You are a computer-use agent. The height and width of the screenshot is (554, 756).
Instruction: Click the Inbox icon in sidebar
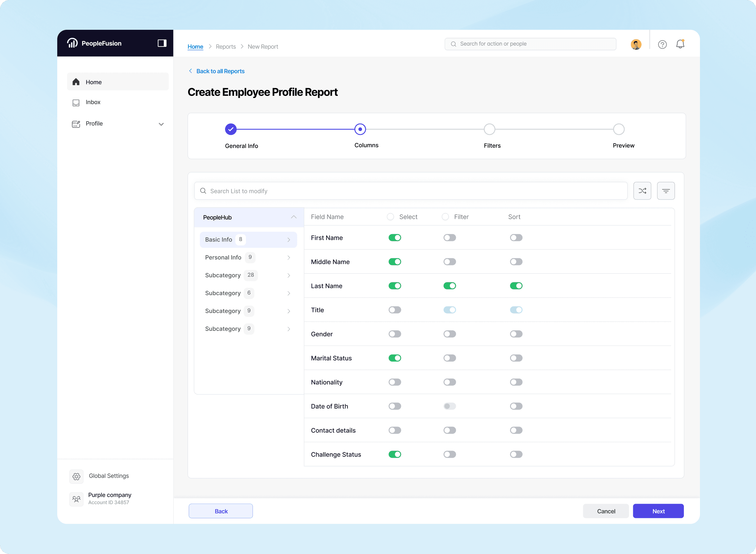point(76,103)
